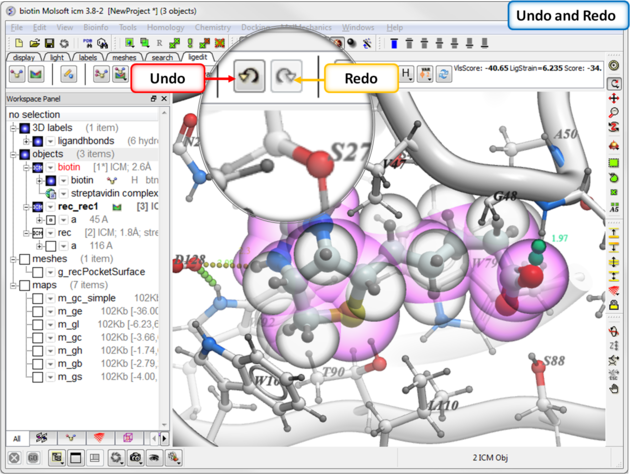
Task: Click the green square icon in right toolbar
Action: 614,162
